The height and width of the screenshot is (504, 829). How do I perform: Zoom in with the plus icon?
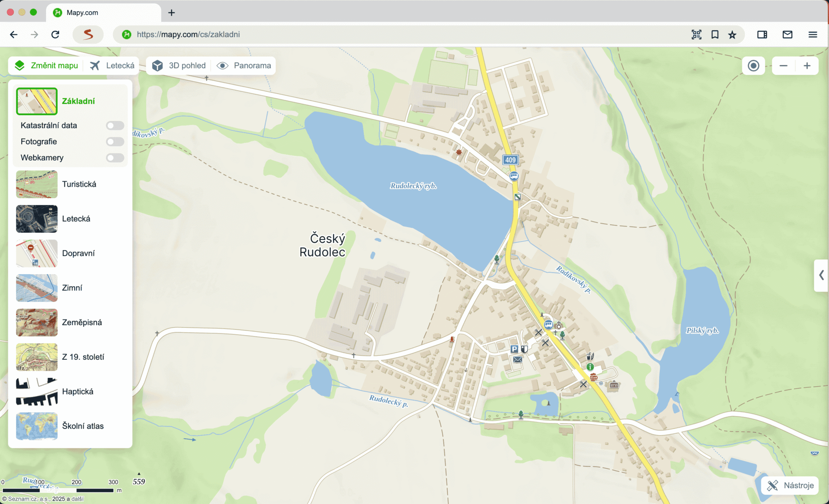pyautogui.click(x=807, y=66)
